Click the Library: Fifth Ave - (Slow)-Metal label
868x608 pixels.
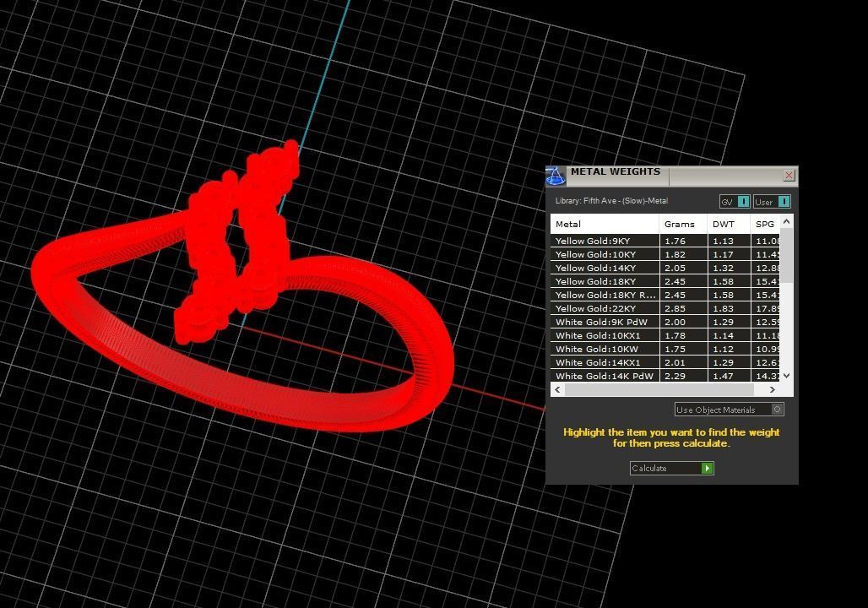click(x=611, y=201)
